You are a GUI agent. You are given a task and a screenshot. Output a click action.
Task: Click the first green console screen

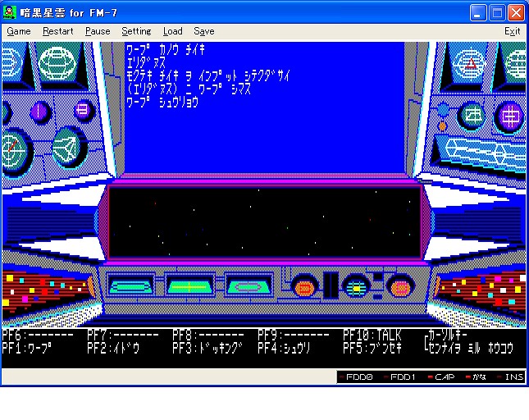point(131,286)
